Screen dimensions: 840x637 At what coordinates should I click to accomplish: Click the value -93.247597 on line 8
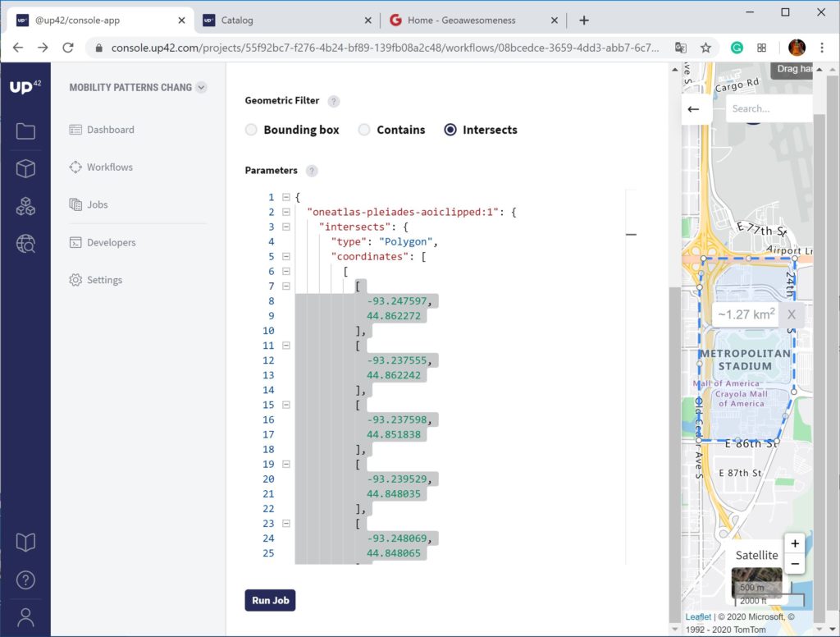(x=397, y=301)
